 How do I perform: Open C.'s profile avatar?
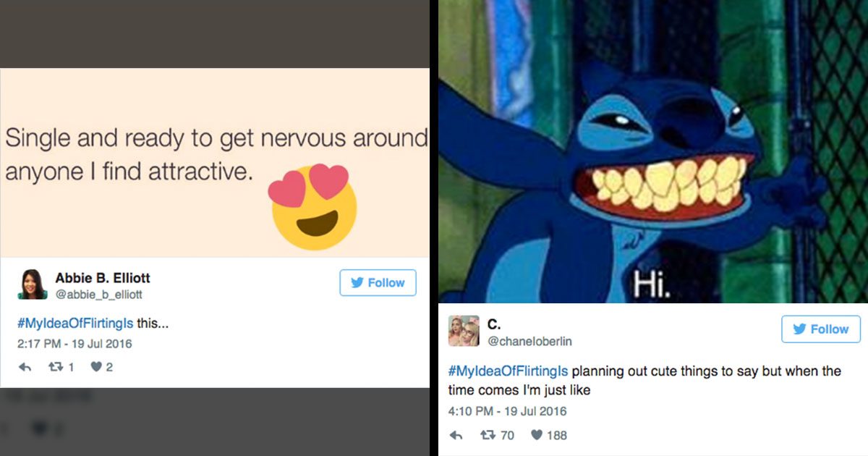[464, 331]
